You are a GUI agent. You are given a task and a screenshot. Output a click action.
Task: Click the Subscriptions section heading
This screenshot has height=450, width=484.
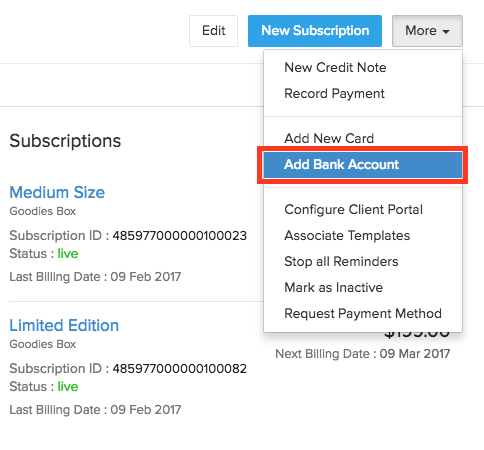[x=65, y=141]
